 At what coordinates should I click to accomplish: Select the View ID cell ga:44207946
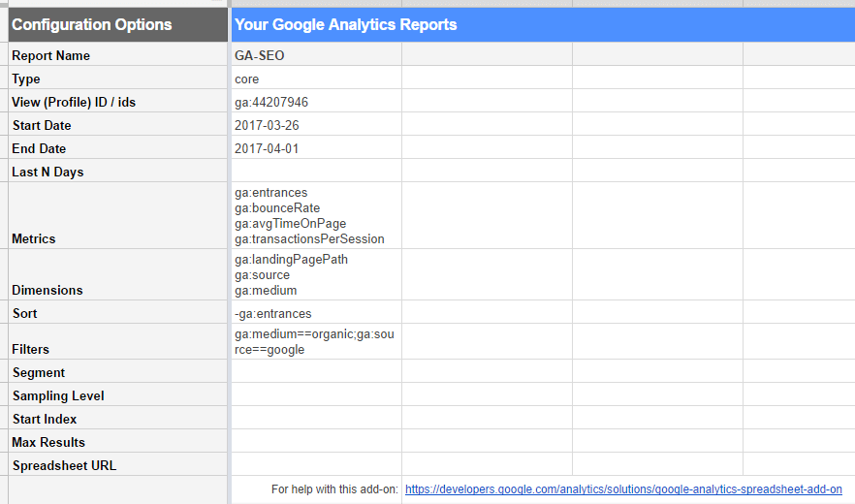tap(316, 102)
